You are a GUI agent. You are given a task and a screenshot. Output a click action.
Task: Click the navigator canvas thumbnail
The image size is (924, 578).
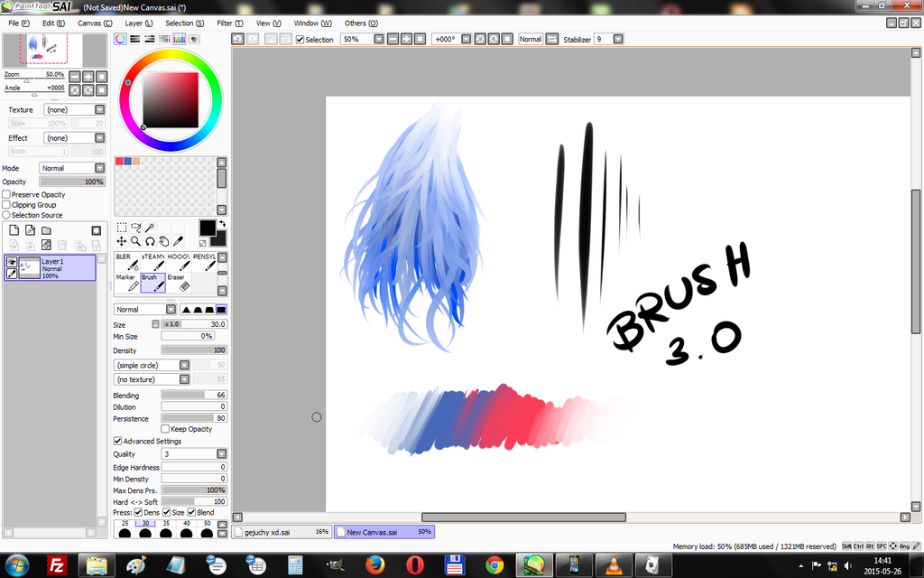[x=55, y=51]
